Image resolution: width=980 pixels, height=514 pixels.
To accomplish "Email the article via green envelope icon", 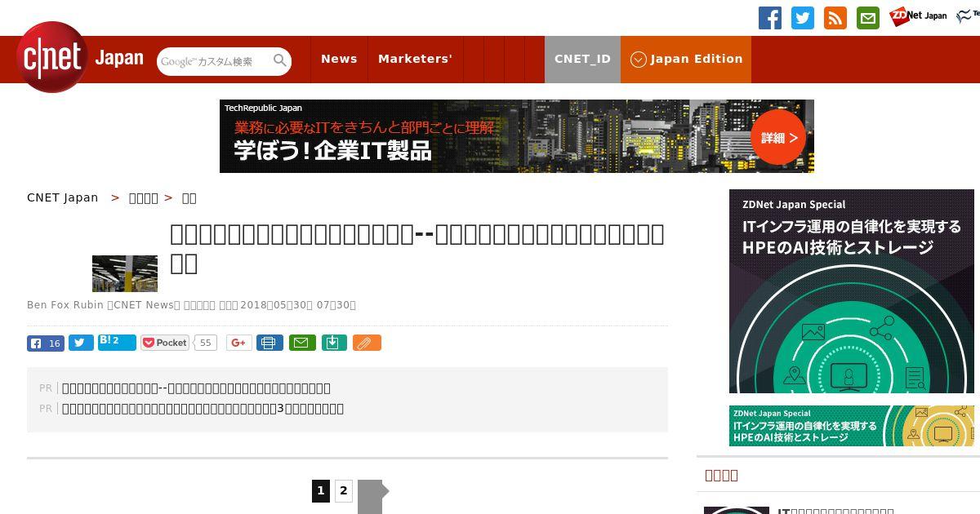I will click(x=301, y=343).
